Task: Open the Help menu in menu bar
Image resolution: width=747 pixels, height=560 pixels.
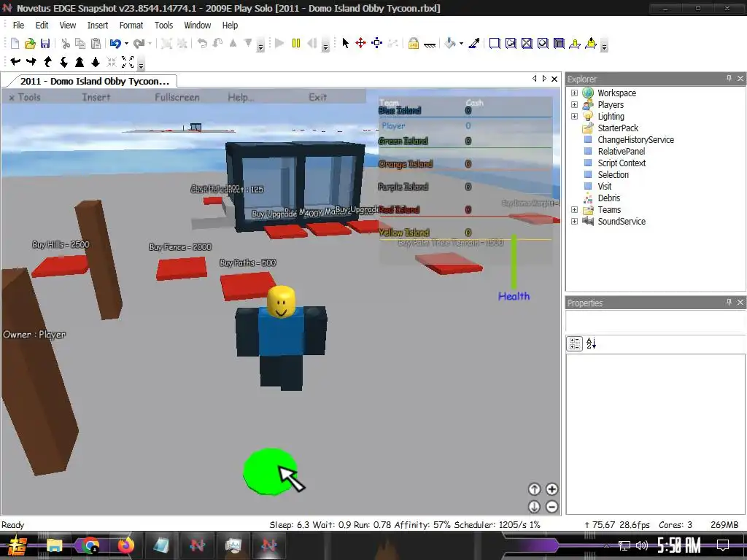Action: (230, 26)
